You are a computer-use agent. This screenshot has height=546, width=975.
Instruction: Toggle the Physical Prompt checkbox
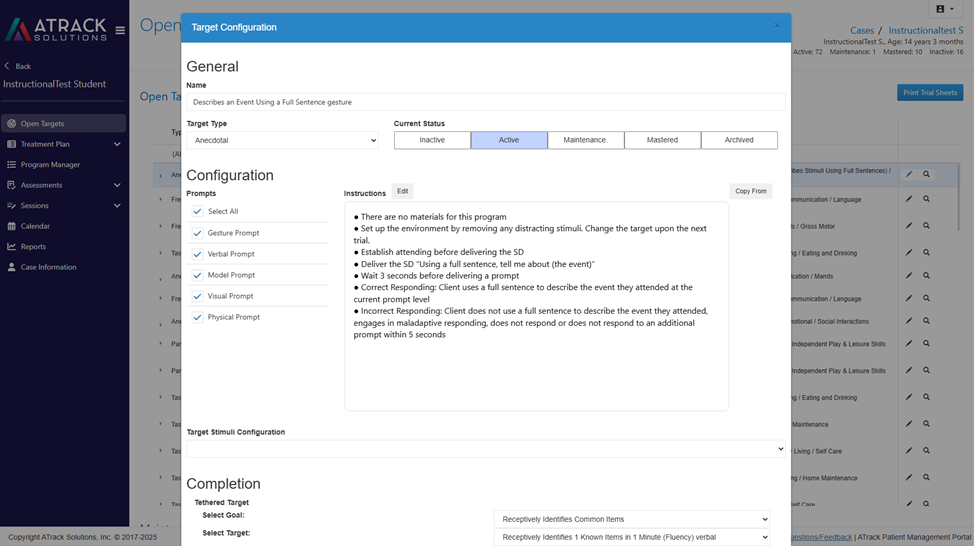coord(197,317)
